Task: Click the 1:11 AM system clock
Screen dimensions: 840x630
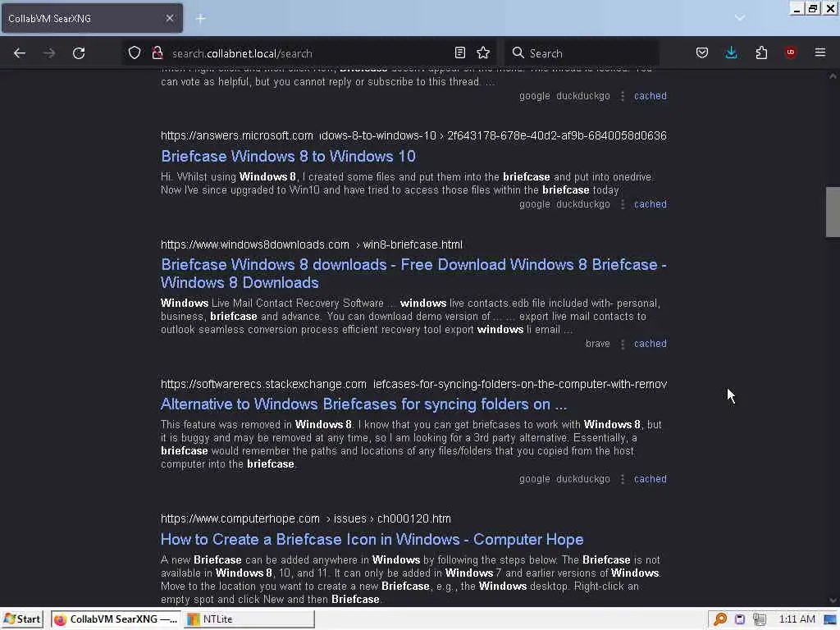Action: (797, 619)
